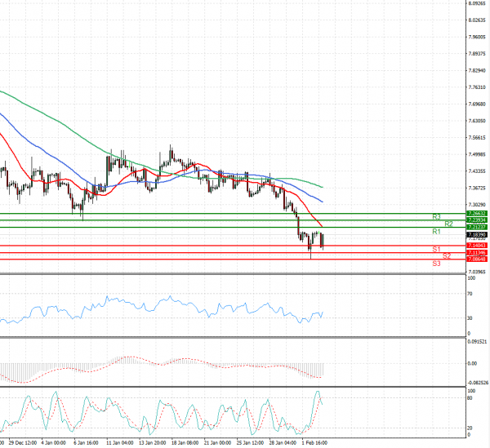This screenshot has height=448, width=490.
Task: Click the 7.96005 price axis value
Action: pos(477,37)
